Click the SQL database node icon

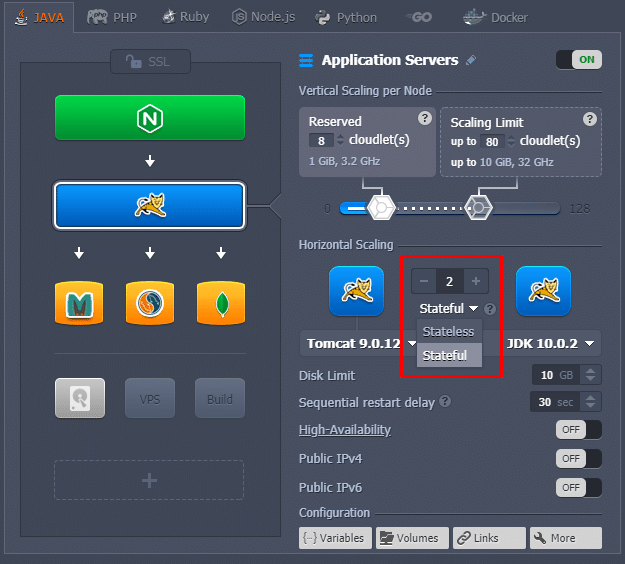tap(150, 303)
